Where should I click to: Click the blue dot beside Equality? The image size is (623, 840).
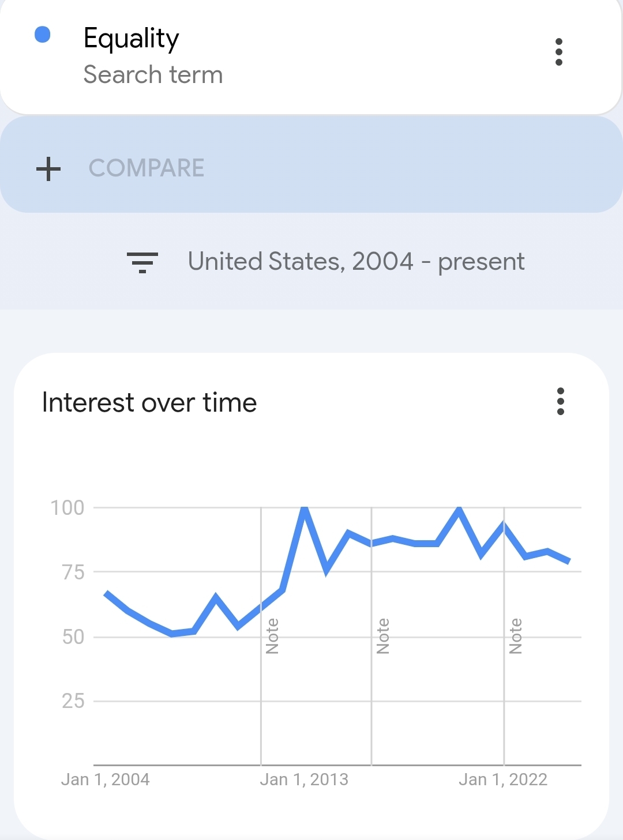point(43,35)
